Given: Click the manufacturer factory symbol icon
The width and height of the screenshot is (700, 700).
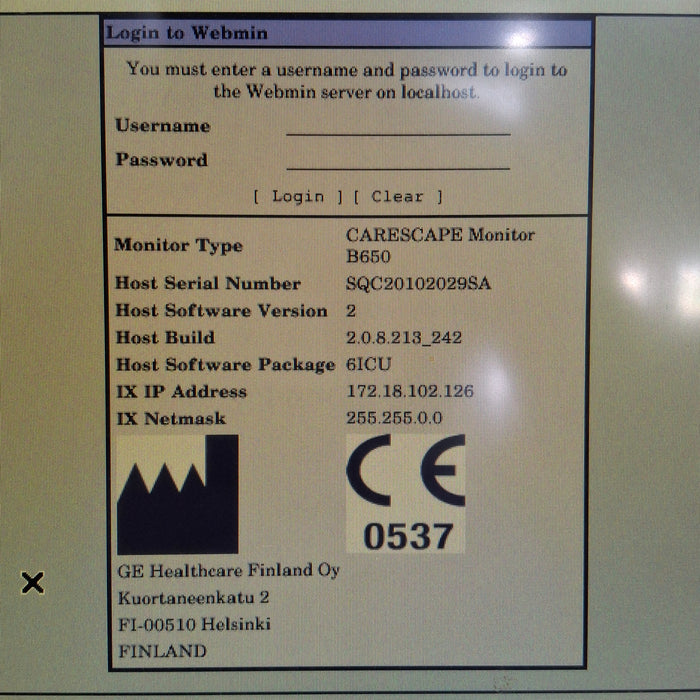Looking at the screenshot, I should pos(178,494).
